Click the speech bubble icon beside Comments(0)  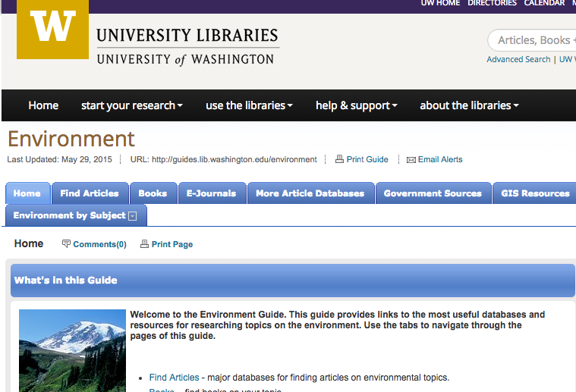click(66, 243)
